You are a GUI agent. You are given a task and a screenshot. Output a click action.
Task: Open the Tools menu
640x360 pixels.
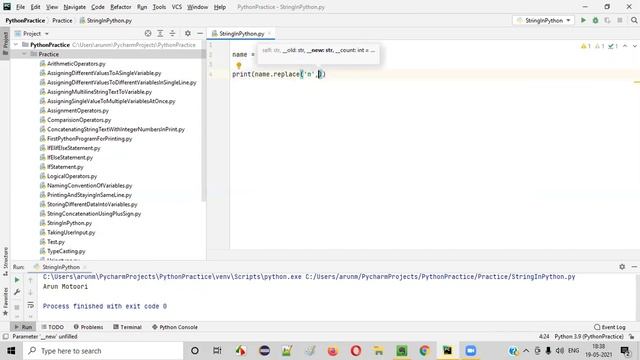click(159, 7)
